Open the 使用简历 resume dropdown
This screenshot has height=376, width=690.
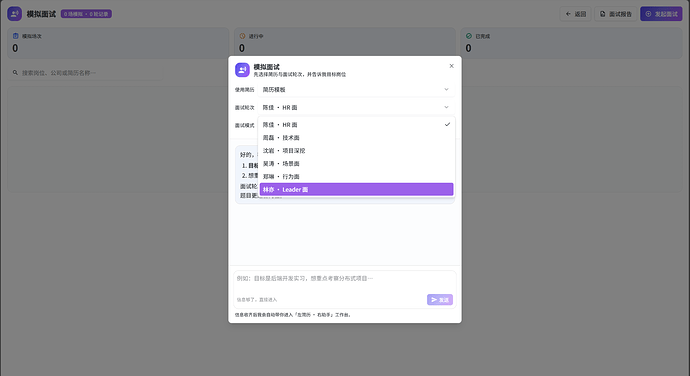pyautogui.click(x=356, y=89)
